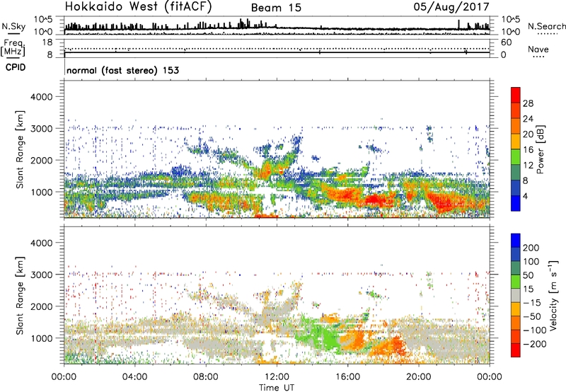Click the '08:00' time tick label
Screen dimensions: 566x392
(206, 376)
